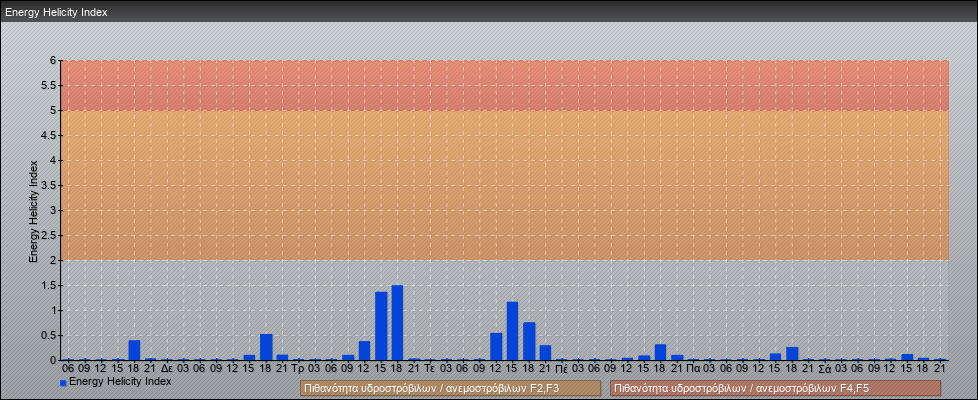Click the Δε day label on x-axis
Screen dimensions: 978x400
167,369
